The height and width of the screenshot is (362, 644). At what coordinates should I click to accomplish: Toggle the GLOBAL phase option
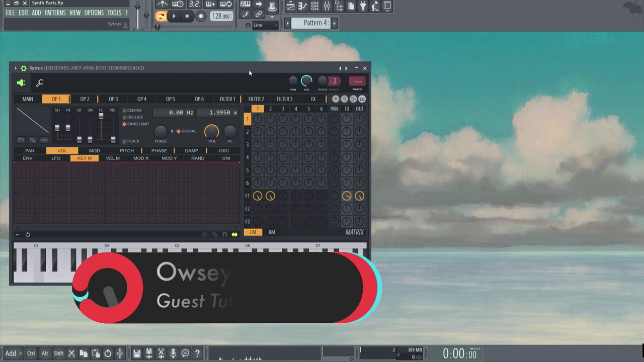[x=179, y=131]
